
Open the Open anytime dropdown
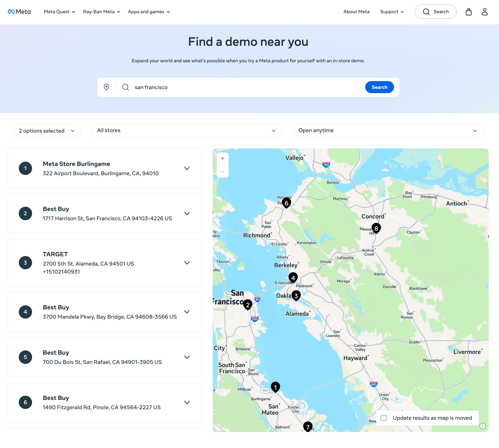coord(388,130)
